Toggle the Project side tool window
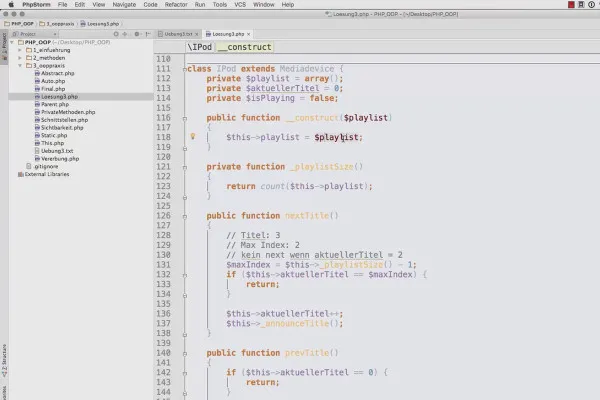Image resolution: width=600 pixels, height=400 pixels. click(x=4, y=47)
